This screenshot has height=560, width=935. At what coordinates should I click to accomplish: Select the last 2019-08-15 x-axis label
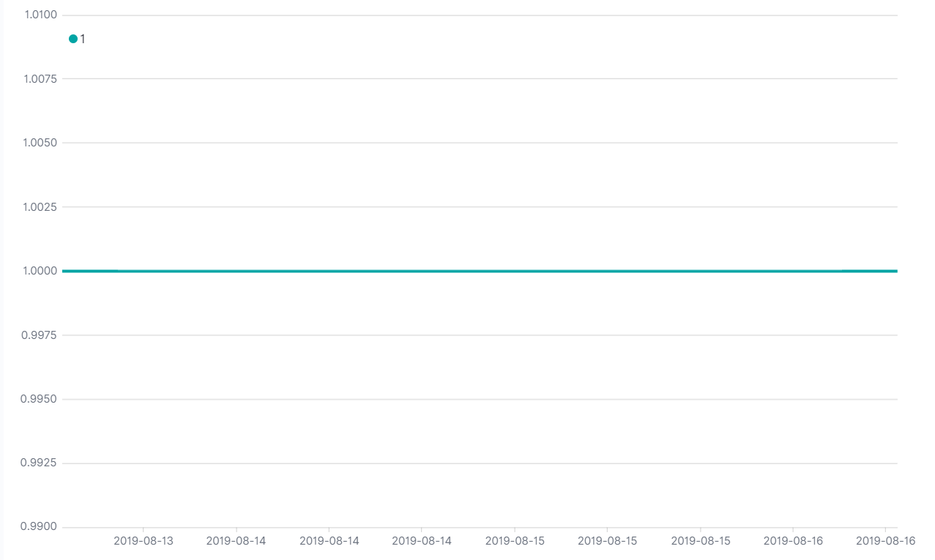701,541
